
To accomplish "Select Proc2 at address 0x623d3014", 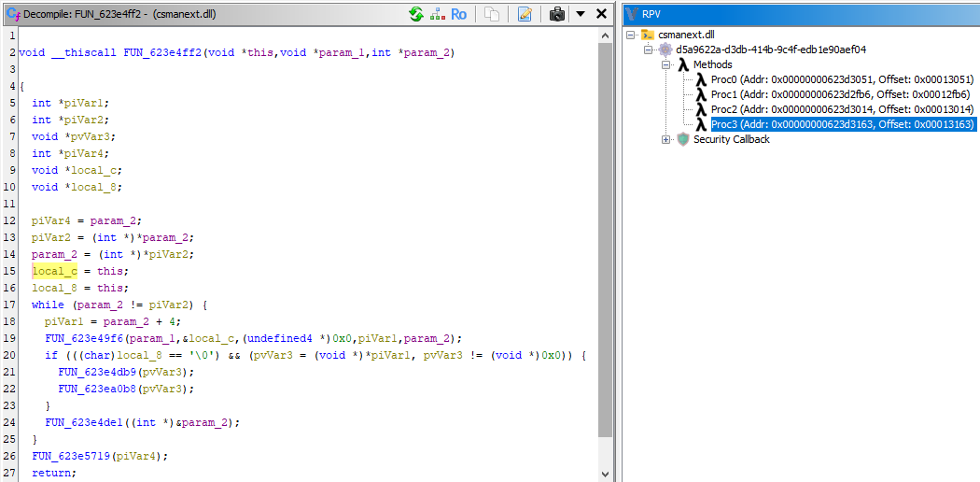I will (x=843, y=109).
